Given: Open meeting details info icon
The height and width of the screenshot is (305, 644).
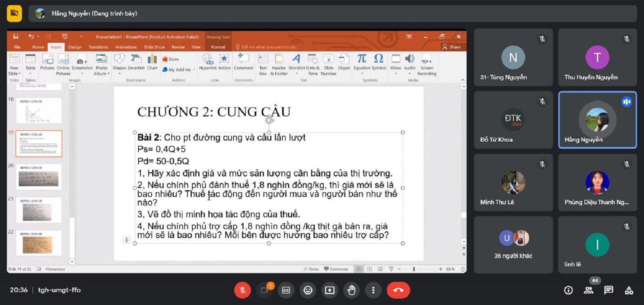Looking at the screenshot, I should (x=568, y=290).
